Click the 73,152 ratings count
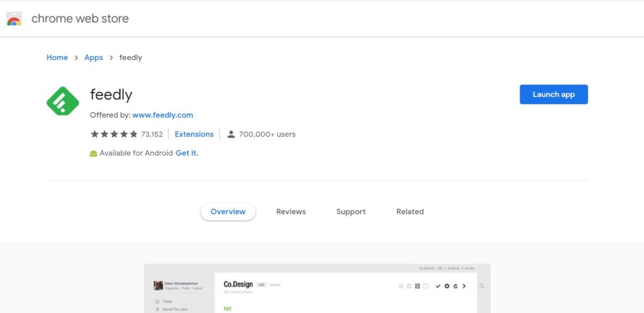 tap(152, 134)
